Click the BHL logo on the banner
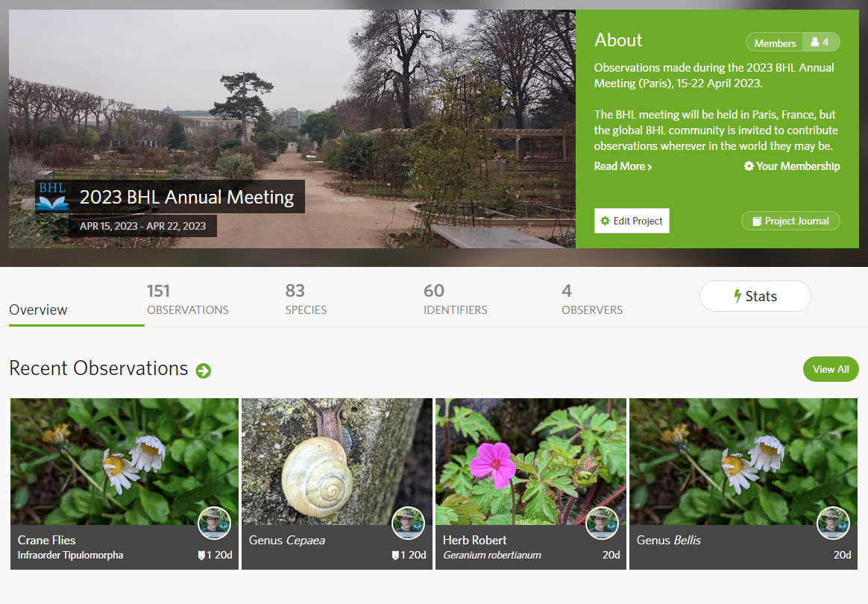 click(x=51, y=196)
